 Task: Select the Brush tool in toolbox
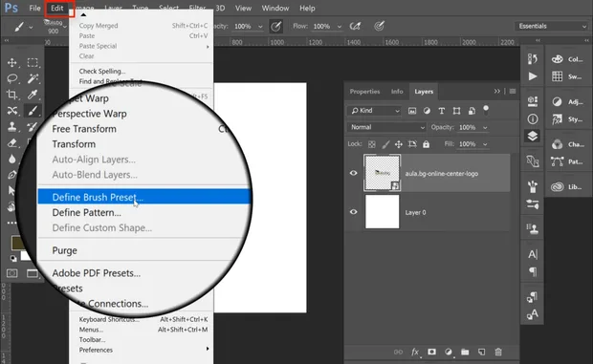click(x=33, y=111)
